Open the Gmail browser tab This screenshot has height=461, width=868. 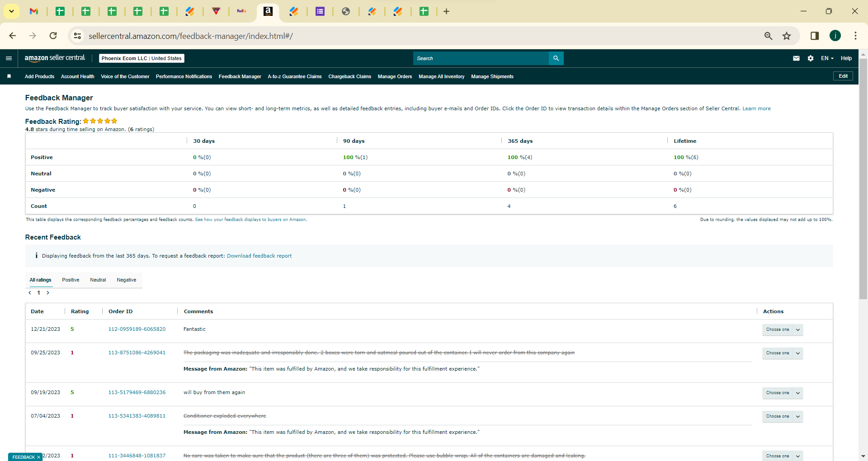[34, 11]
